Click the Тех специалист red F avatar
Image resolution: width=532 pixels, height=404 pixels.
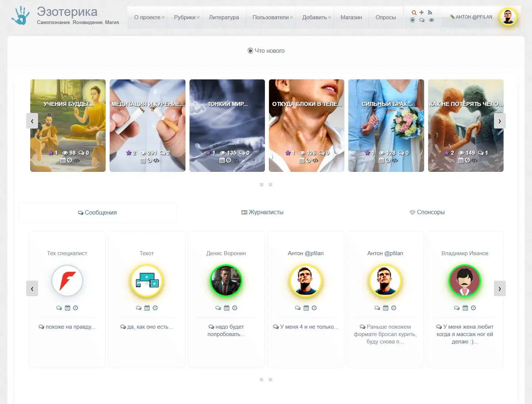(67, 281)
